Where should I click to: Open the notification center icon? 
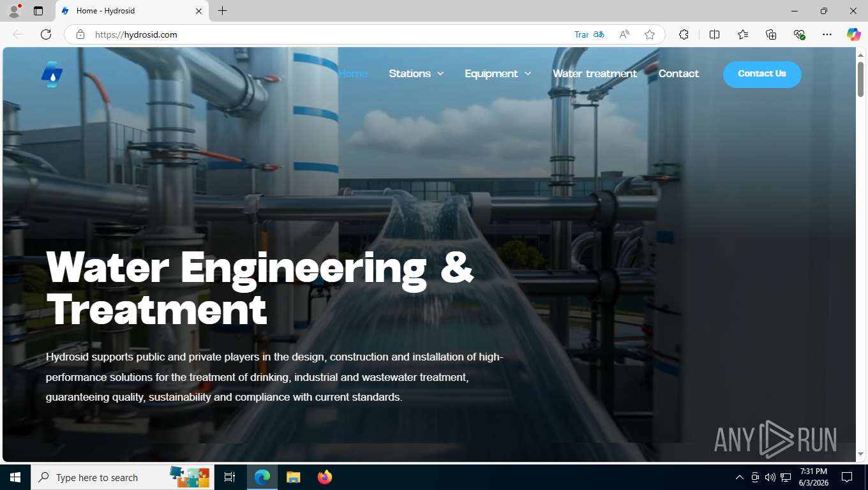pos(847,477)
